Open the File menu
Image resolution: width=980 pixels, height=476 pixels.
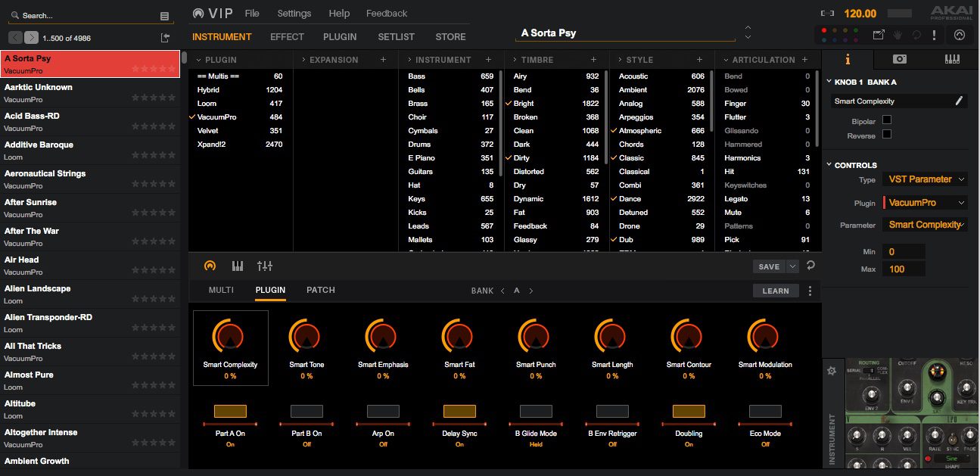(252, 14)
